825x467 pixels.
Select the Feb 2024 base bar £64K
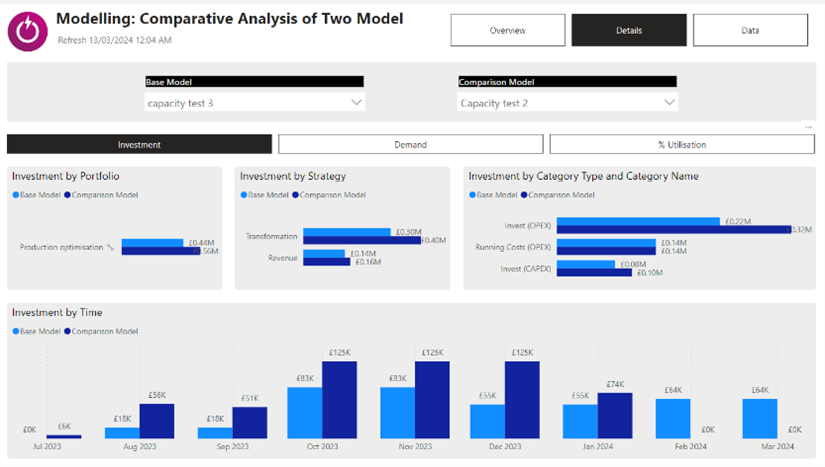point(673,419)
